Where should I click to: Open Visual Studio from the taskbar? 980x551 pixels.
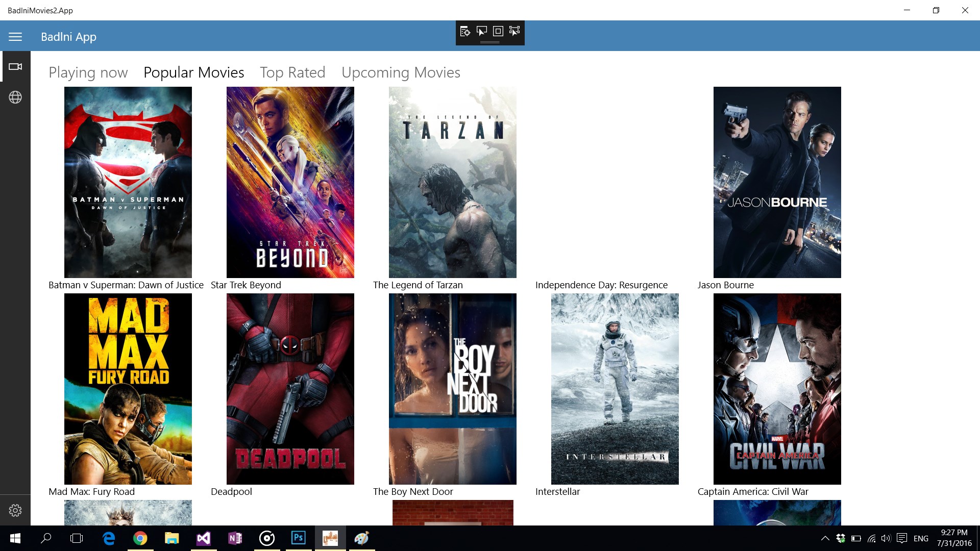(204, 538)
